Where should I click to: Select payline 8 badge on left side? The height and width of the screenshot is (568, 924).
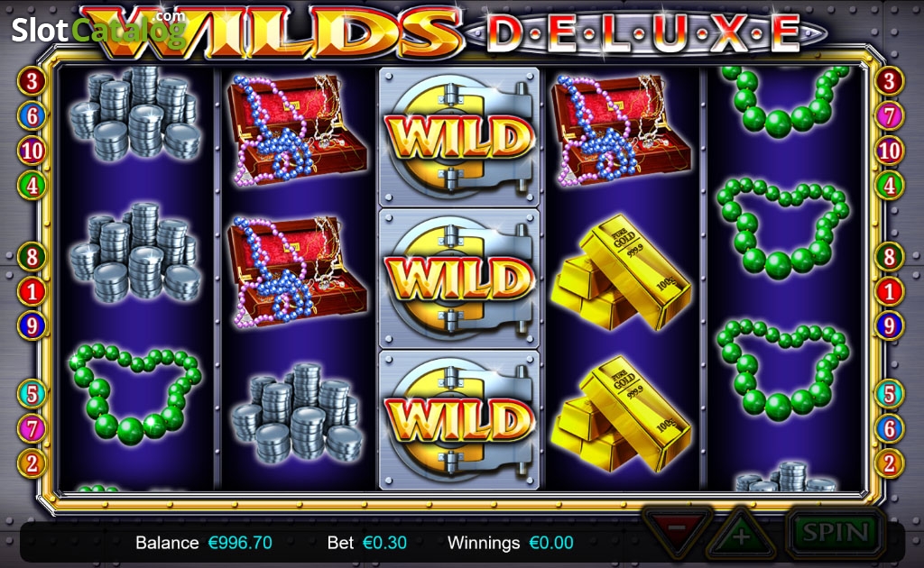[32, 257]
